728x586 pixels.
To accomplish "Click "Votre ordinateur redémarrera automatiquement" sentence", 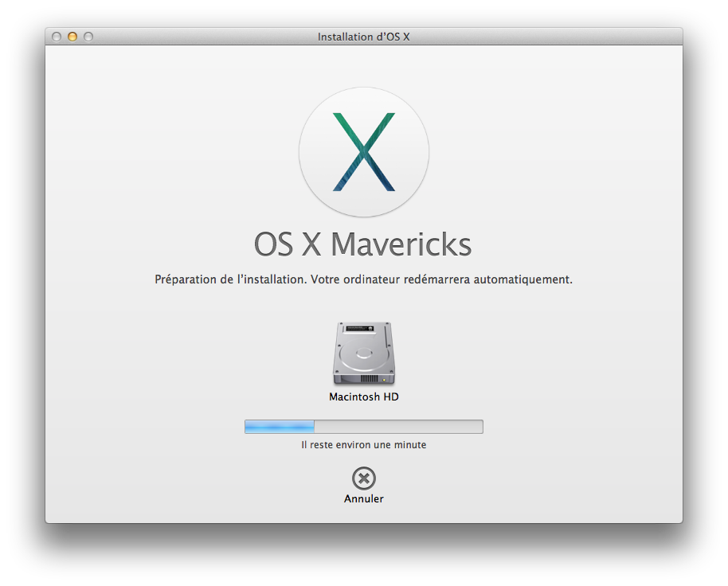I will (441, 280).
